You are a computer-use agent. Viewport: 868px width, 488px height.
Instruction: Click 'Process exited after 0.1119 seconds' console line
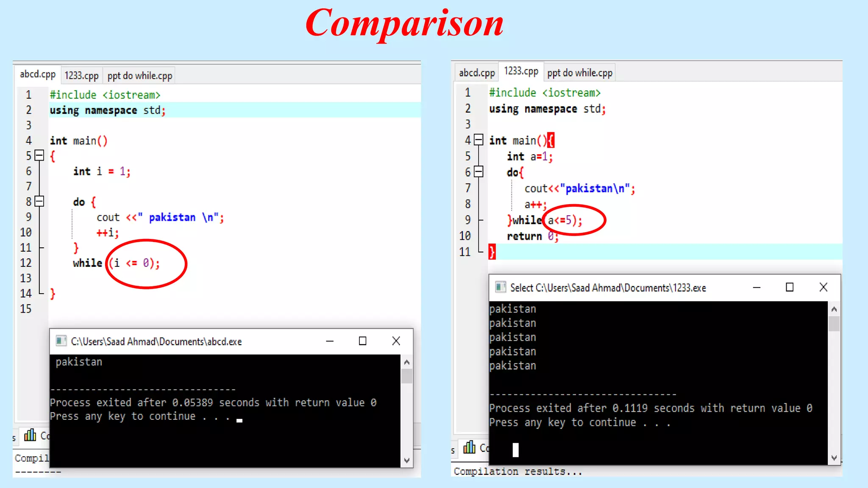[651, 408]
